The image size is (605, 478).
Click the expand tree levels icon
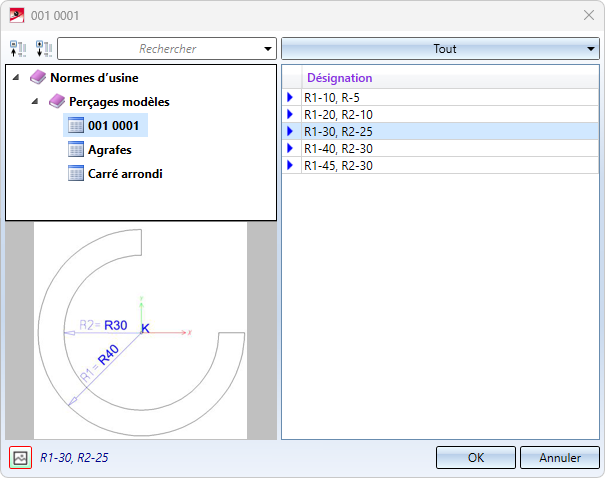click(x=43, y=49)
